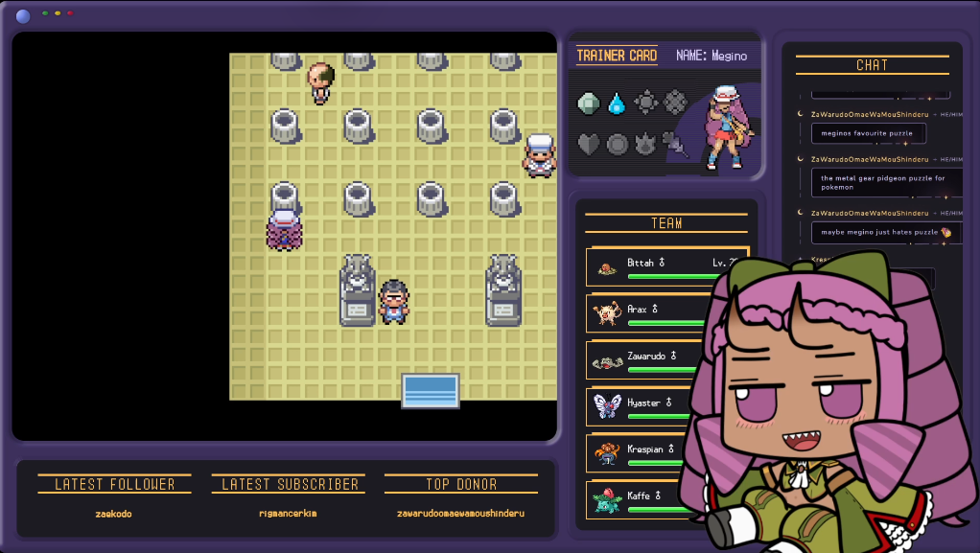This screenshot has height=553, width=980.
Task: Click the 'metal gear pidgeon puzzle' chat message
Action: coord(886,182)
